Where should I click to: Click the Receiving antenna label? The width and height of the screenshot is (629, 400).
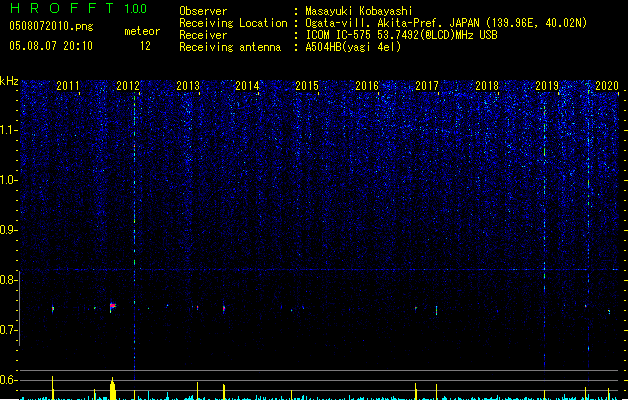coord(230,47)
